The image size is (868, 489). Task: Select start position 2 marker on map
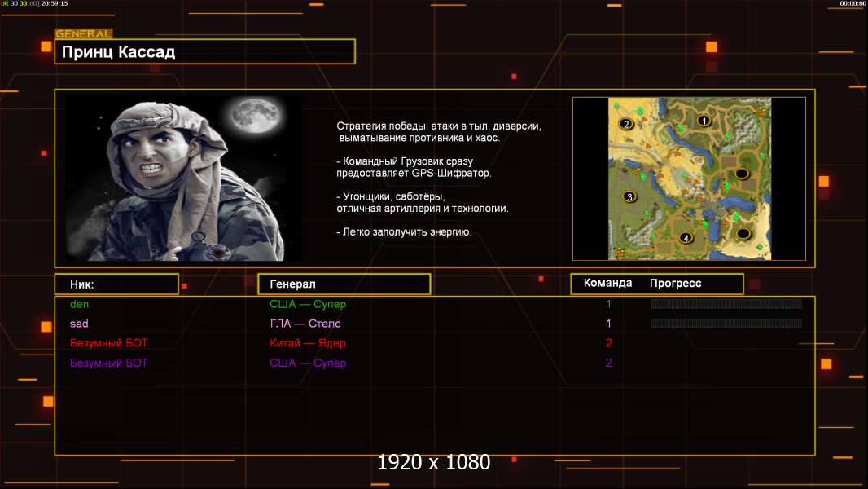coord(626,124)
